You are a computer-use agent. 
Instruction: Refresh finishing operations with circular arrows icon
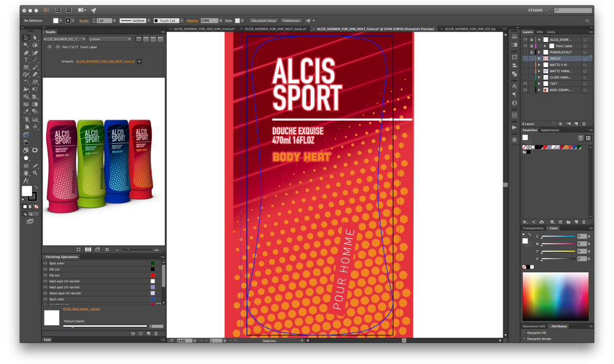pyautogui.click(x=141, y=334)
